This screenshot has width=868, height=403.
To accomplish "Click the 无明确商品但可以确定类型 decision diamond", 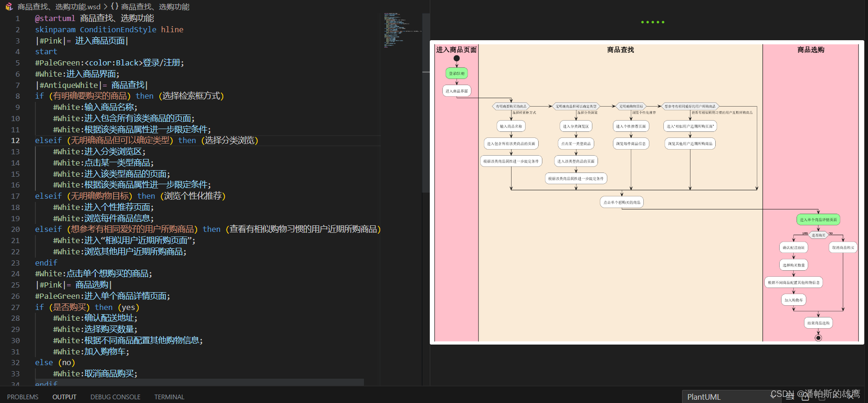I will [576, 107].
